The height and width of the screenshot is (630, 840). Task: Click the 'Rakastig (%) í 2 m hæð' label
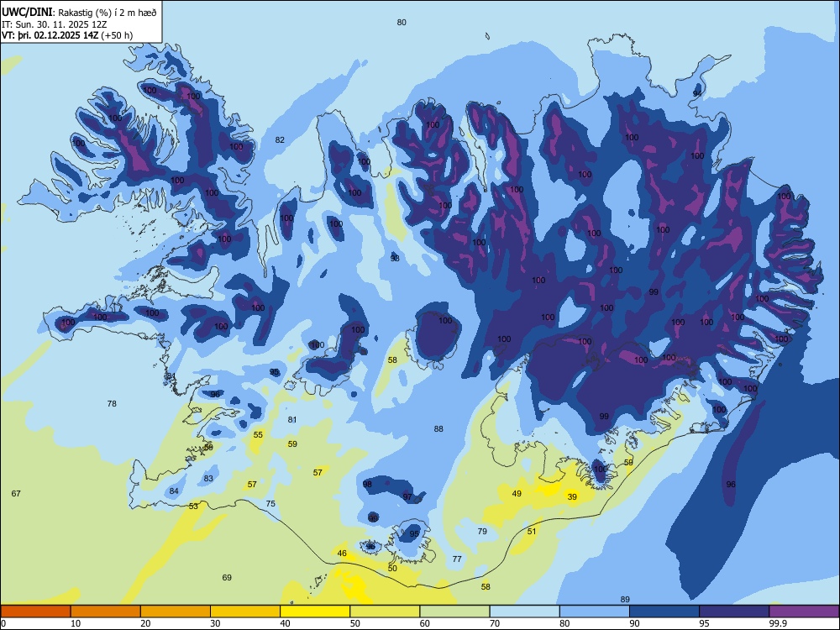(x=108, y=13)
